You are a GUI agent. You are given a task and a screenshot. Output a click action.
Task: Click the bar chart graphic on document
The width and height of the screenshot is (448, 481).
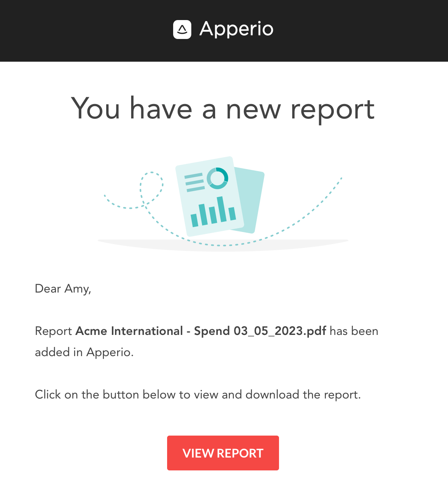[213, 212]
